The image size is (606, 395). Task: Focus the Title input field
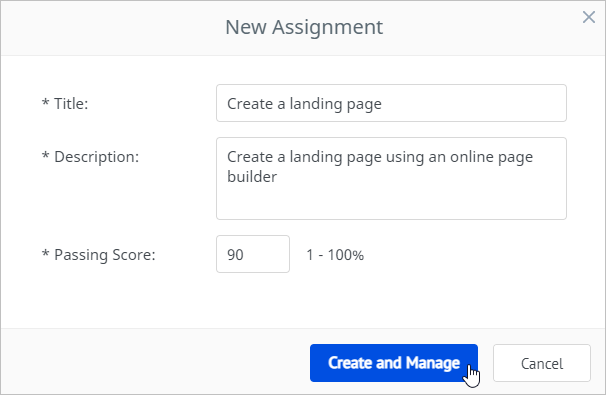[391, 103]
